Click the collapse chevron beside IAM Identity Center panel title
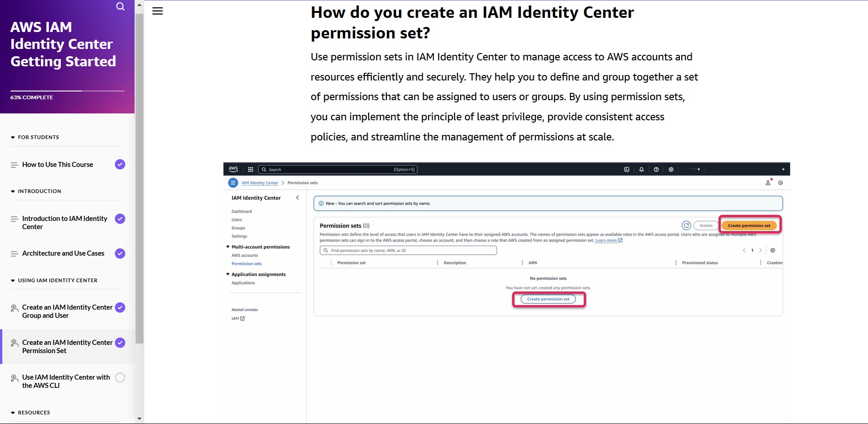 point(298,198)
